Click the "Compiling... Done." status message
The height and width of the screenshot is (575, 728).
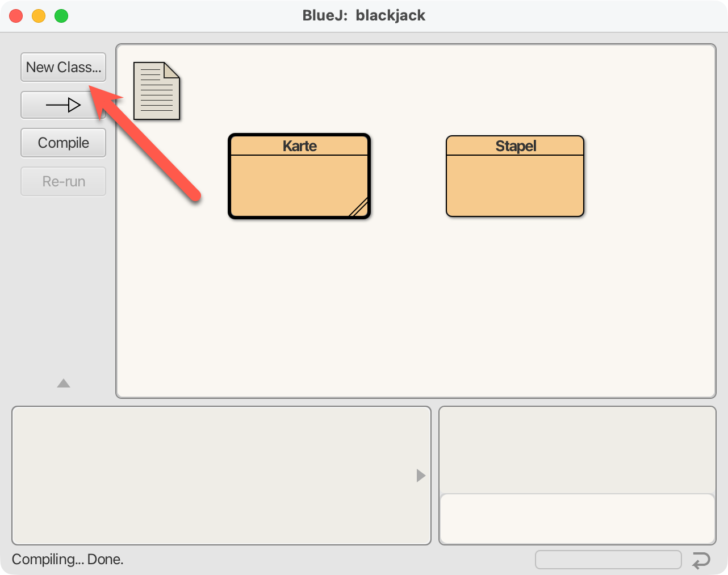pos(68,560)
